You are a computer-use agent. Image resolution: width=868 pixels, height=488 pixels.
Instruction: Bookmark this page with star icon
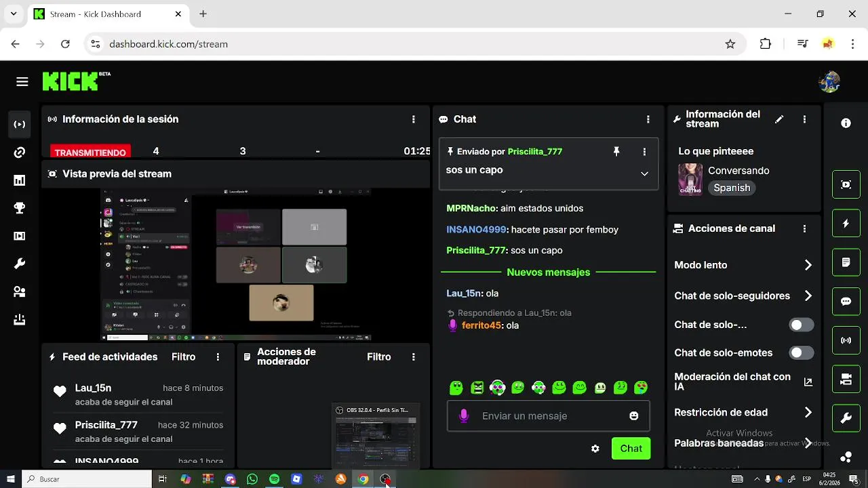click(730, 44)
